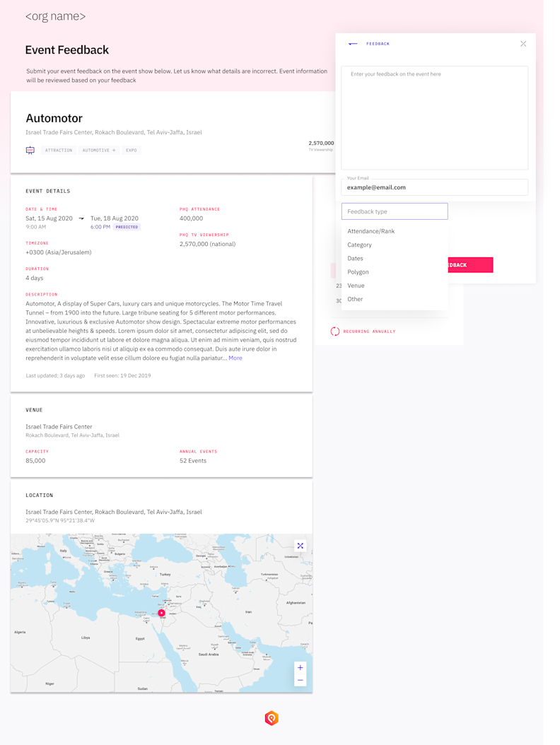Viewport: 560px width, 745px height.
Task: Click the fullscreen map expand icon
Action: (x=300, y=546)
